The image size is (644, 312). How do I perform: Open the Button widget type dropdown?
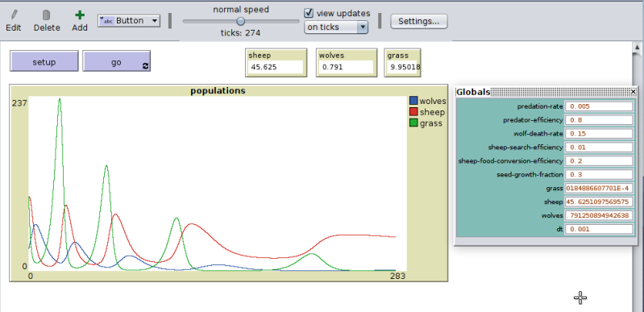click(128, 20)
